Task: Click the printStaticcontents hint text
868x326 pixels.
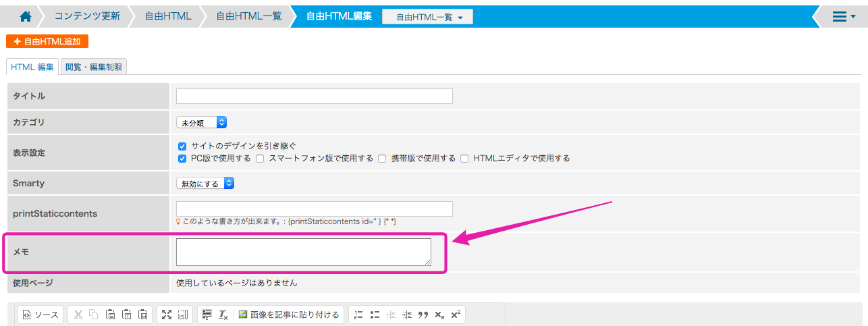Action: tap(290, 221)
